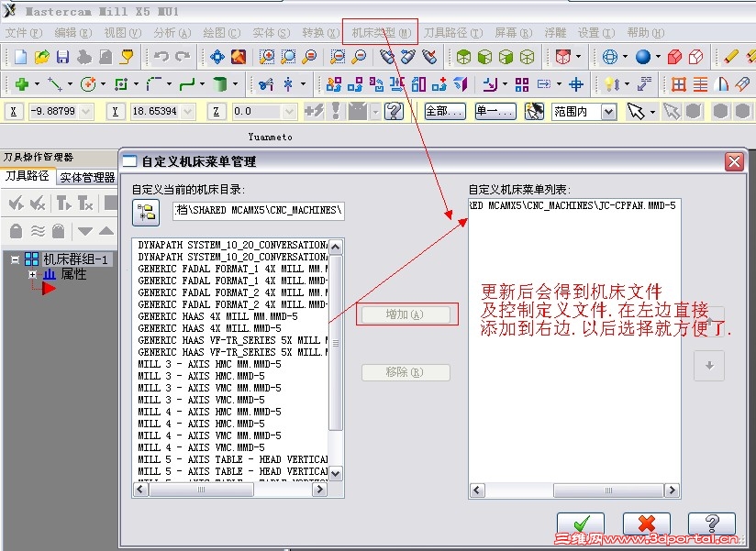
Task: Click the 移除(R) button
Action: [x=405, y=372]
